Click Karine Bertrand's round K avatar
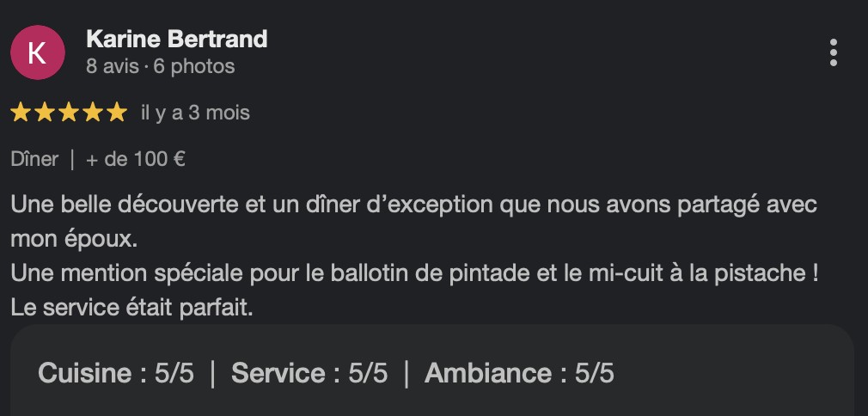 coord(38,52)
